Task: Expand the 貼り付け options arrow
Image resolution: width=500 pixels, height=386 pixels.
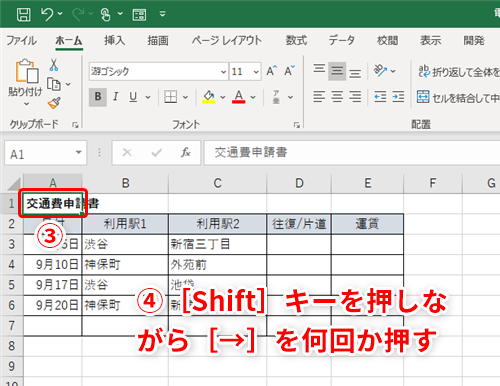Action: coord(26,104)
